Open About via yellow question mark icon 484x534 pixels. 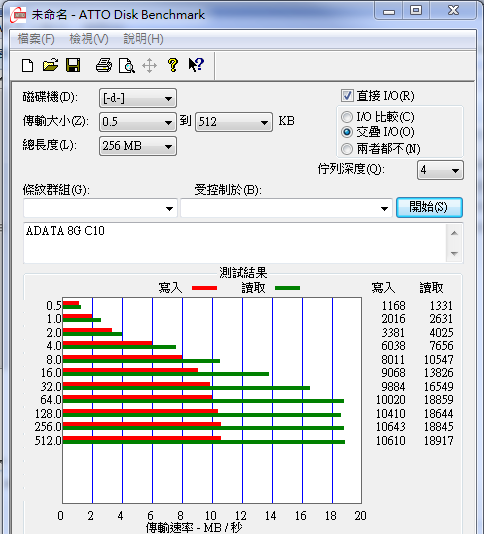[173, 65]
